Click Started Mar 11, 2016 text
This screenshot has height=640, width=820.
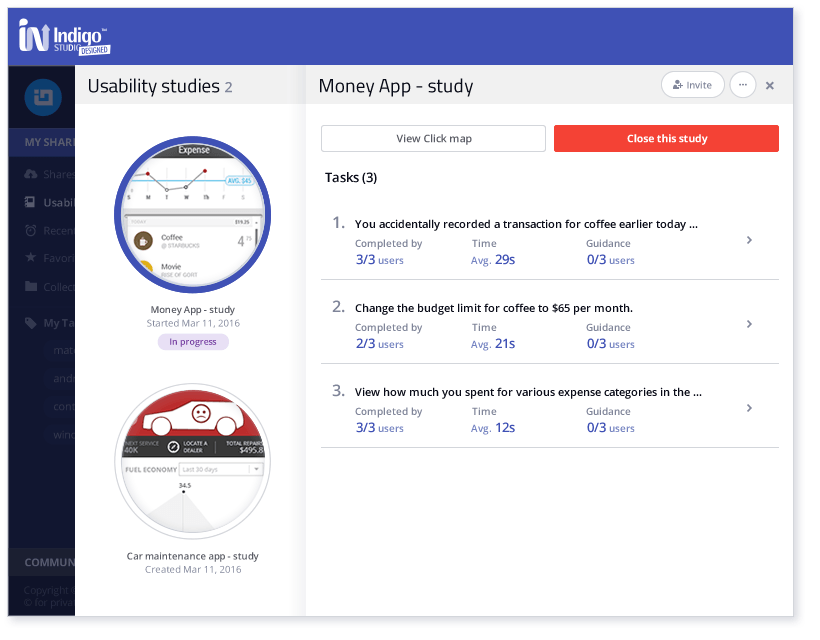tap(193, 323)
